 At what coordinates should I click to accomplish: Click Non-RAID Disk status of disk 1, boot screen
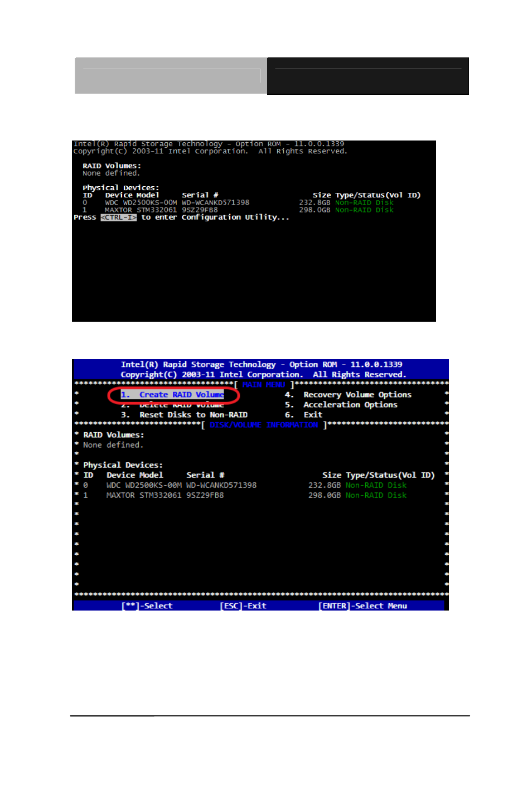click(x=364, y=210)
